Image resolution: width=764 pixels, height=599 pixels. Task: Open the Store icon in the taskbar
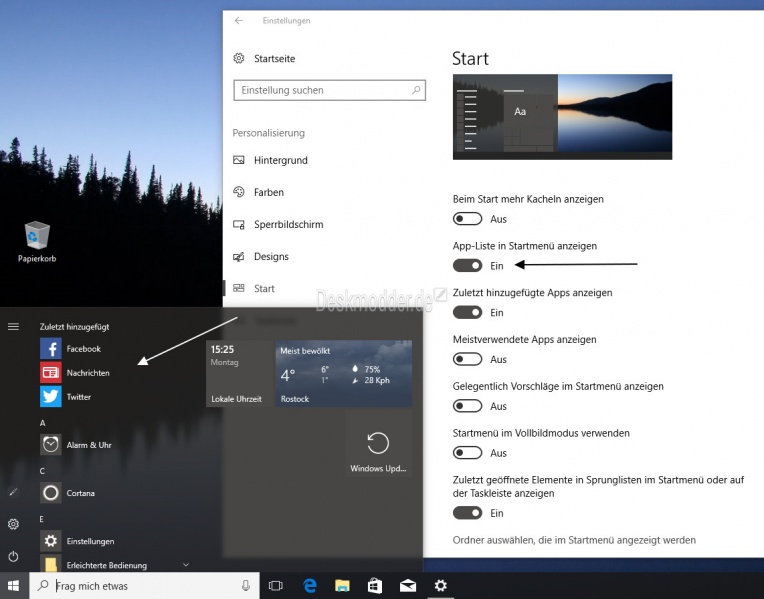(x=375, y=586)
